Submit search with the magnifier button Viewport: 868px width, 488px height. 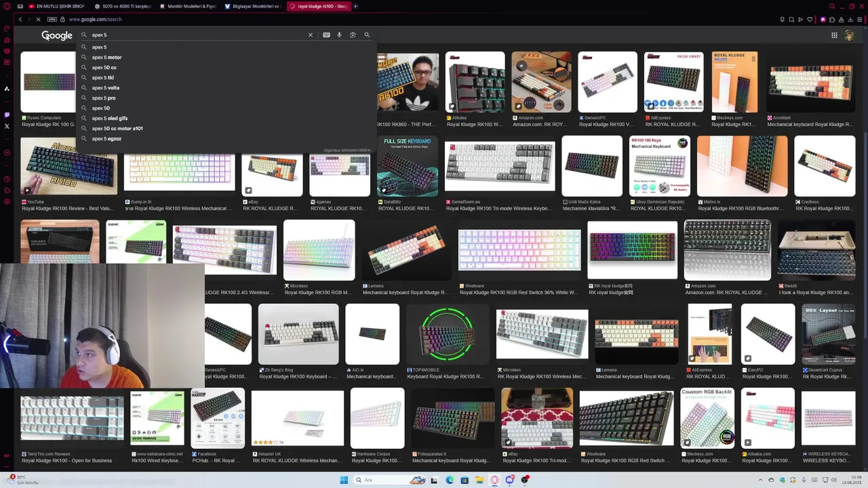367,35
